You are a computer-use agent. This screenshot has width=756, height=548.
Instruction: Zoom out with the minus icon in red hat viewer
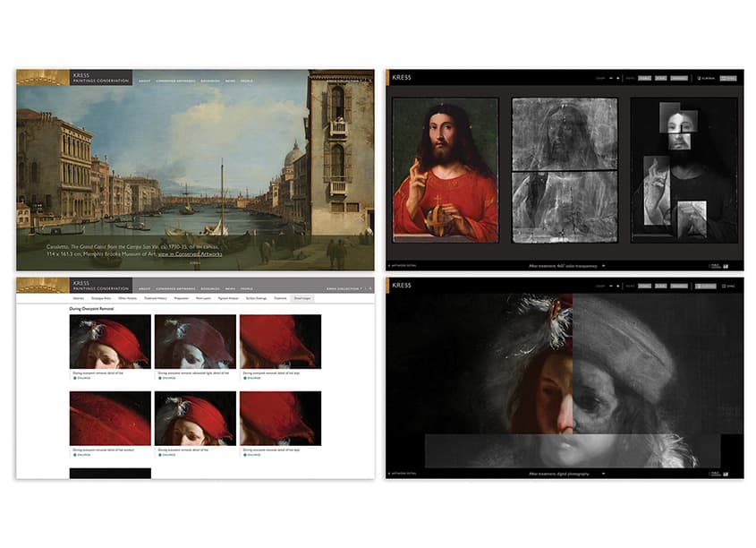click(611, 286)
